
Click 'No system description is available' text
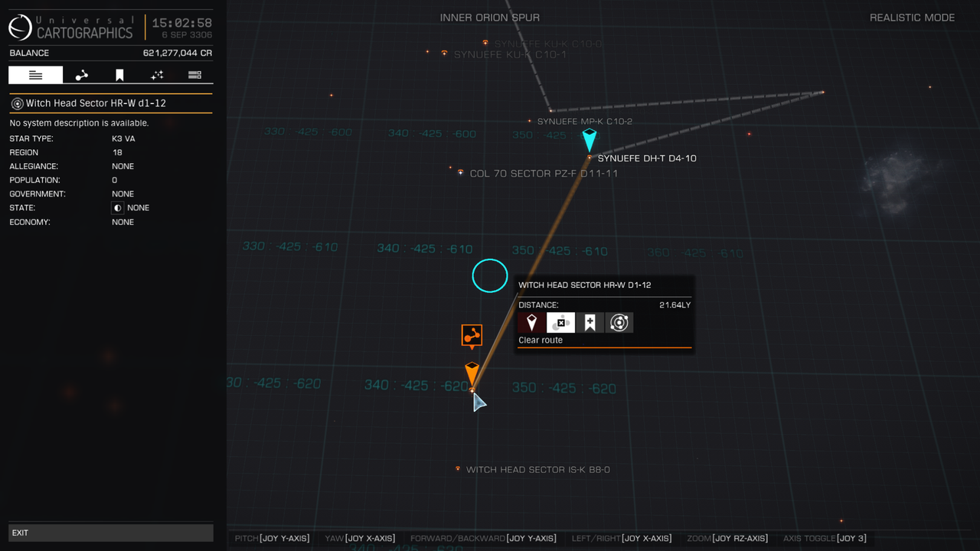click(79, 123)
